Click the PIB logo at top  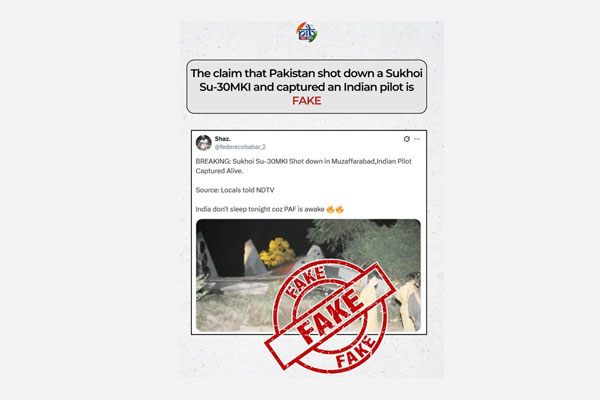click(307, 32)
